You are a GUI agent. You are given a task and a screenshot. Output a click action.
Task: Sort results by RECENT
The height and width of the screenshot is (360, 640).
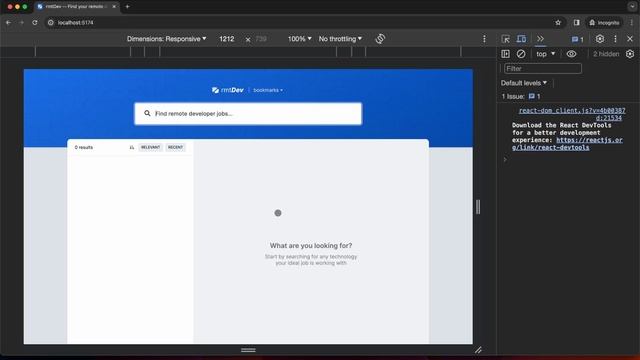click(x=176, y=147)
